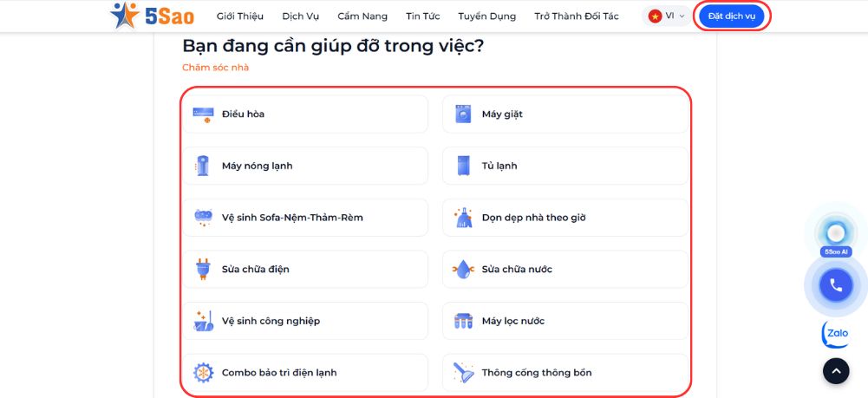Select the Sửa chữa nước card

pyautogui.click(x=565, y=269)
